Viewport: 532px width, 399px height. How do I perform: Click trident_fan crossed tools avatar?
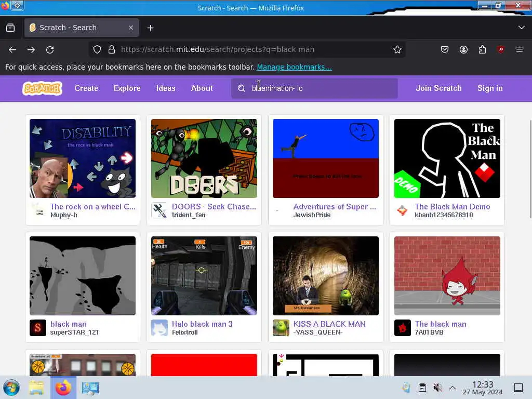coord(159,210)
